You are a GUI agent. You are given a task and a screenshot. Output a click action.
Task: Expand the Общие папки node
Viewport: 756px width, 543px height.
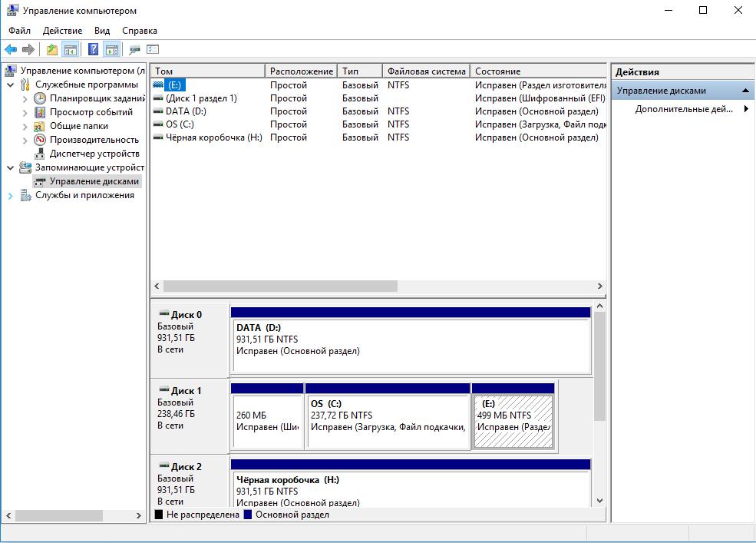(25, 127)
